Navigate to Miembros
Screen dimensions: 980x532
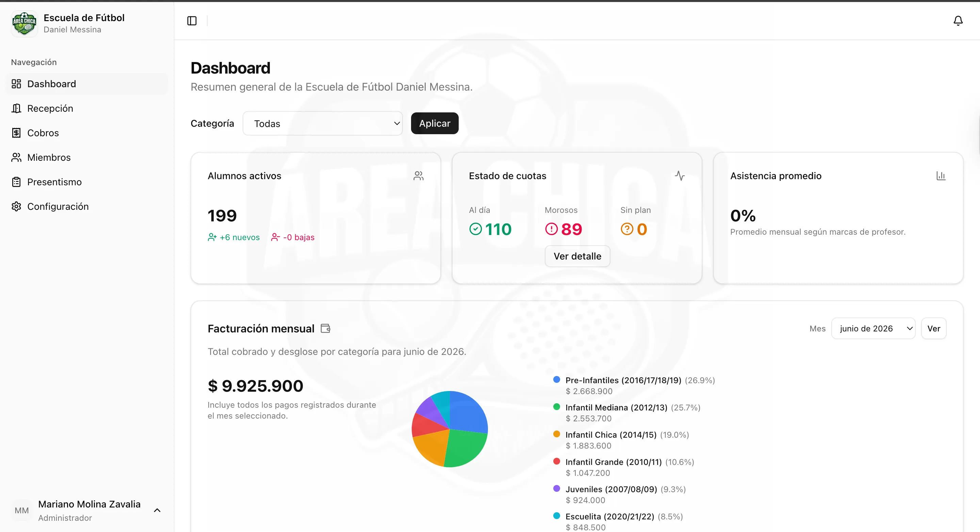87,157
